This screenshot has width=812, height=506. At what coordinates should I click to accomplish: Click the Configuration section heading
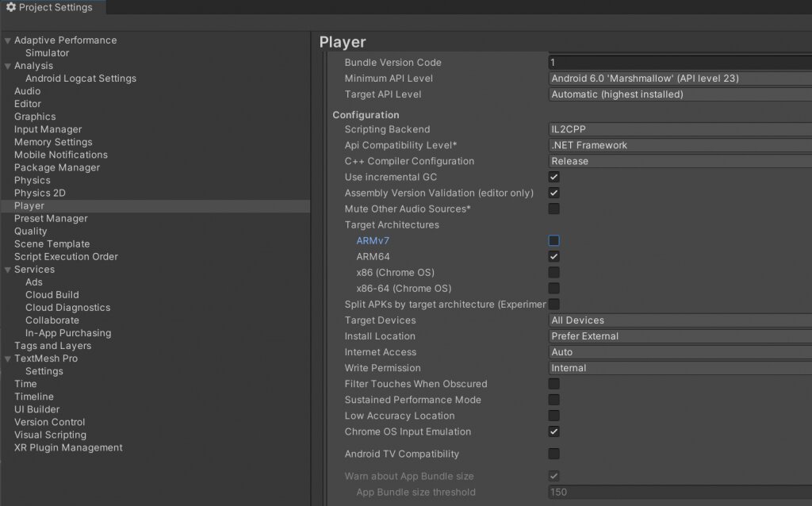pos(366,115)
